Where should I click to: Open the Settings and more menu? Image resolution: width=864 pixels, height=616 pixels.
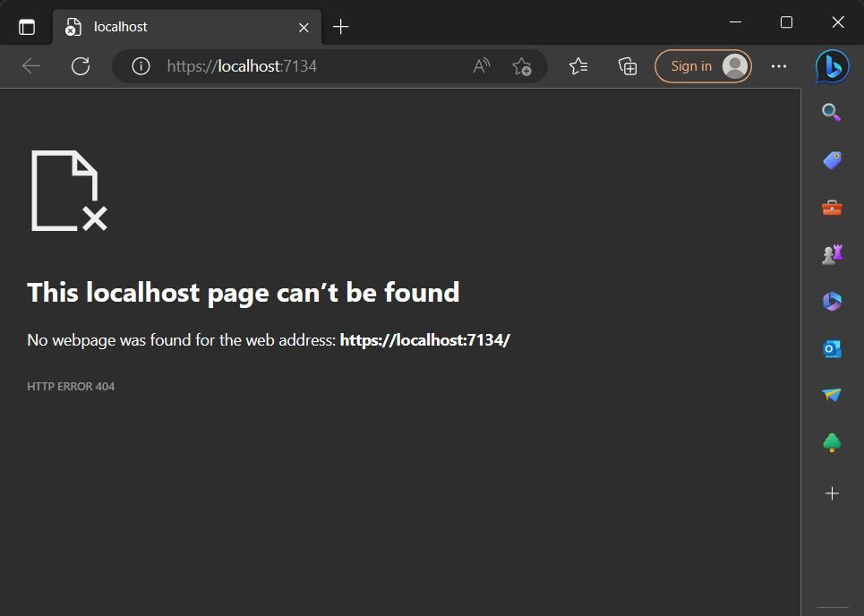coord(778,65)
